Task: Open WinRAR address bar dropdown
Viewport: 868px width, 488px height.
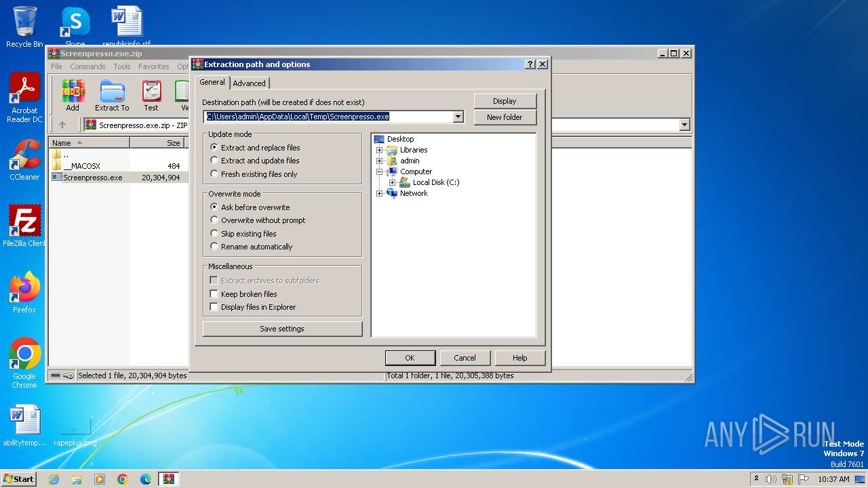Action: point(684,125)
